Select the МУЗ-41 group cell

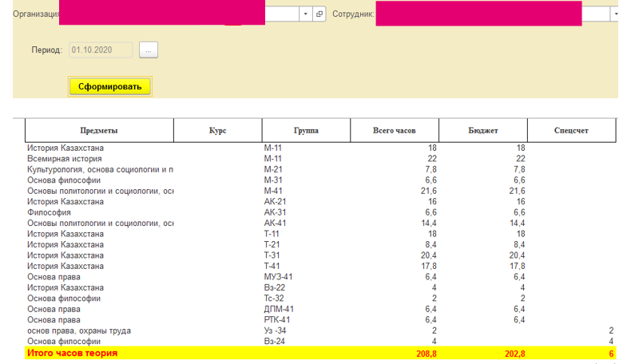(x=279, y=277)
